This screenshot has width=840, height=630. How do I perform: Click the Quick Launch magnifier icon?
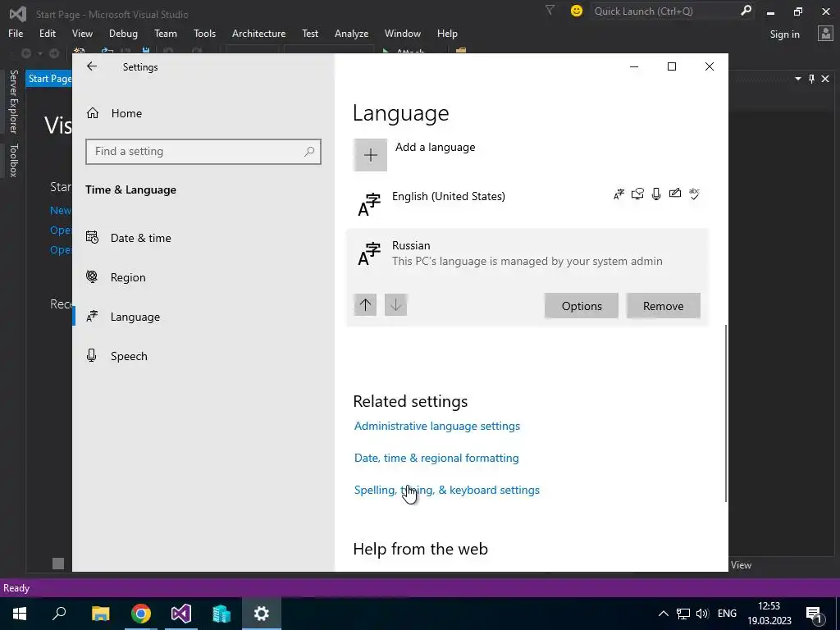746,11
